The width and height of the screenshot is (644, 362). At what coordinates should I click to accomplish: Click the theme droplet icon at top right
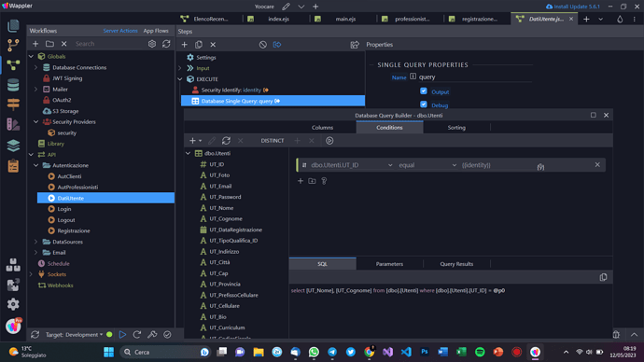620,19
